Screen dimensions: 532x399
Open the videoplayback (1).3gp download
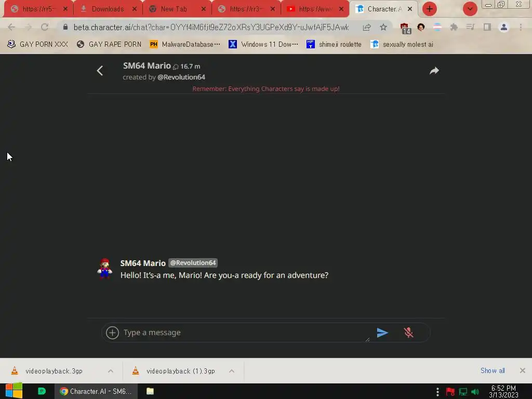coord(175,371)
